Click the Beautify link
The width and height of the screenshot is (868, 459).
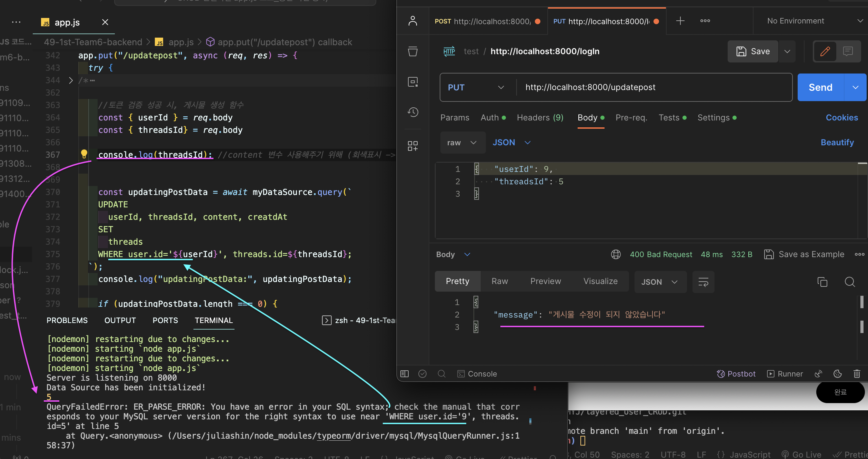837,143
